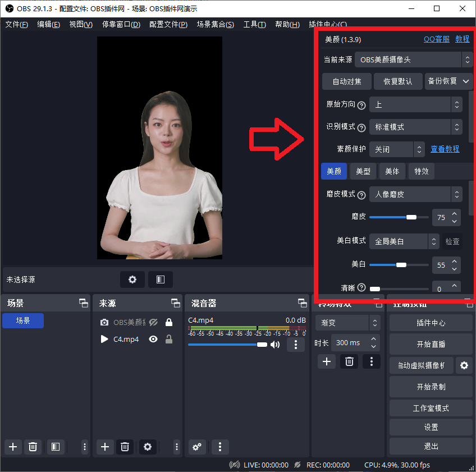The height and width of the screenshot is (472, 476).
Task: Open advanced audio properties gear in 混音器
Action: pos(196,447)
